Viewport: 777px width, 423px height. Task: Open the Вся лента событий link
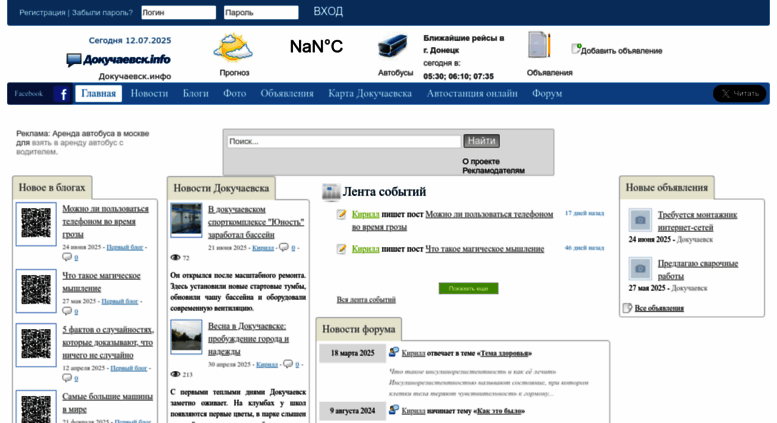pos(366,300)
